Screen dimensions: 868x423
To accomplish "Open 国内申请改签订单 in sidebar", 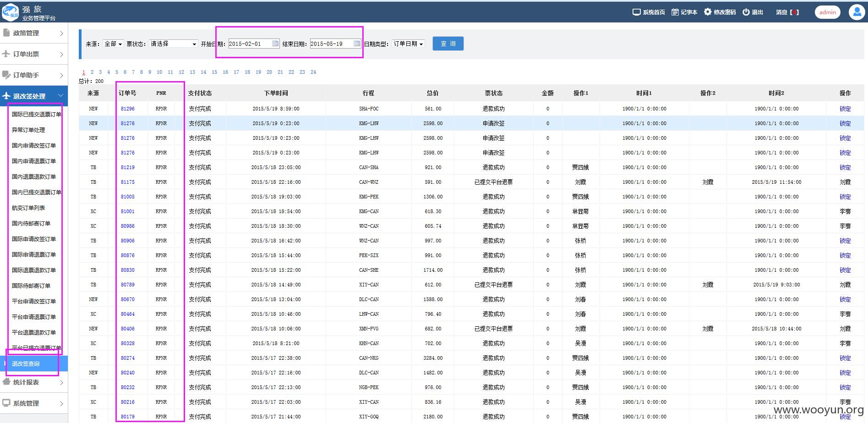I will pos(34,145).
